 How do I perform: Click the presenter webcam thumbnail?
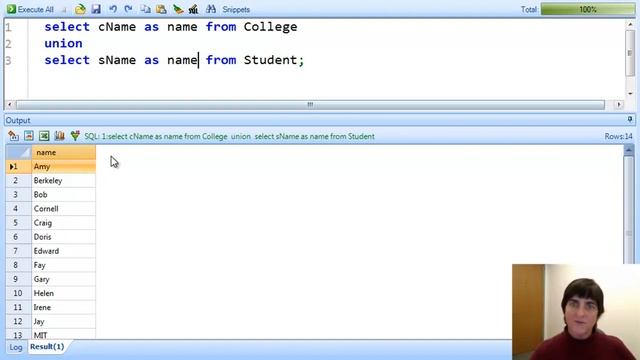(x=576, y=312)
